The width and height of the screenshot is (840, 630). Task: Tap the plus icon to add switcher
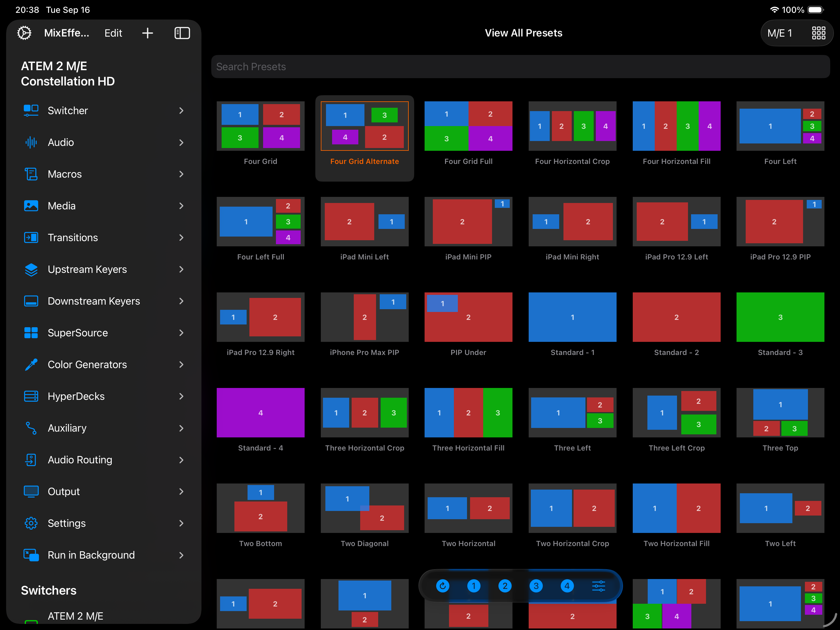point(147,33)
